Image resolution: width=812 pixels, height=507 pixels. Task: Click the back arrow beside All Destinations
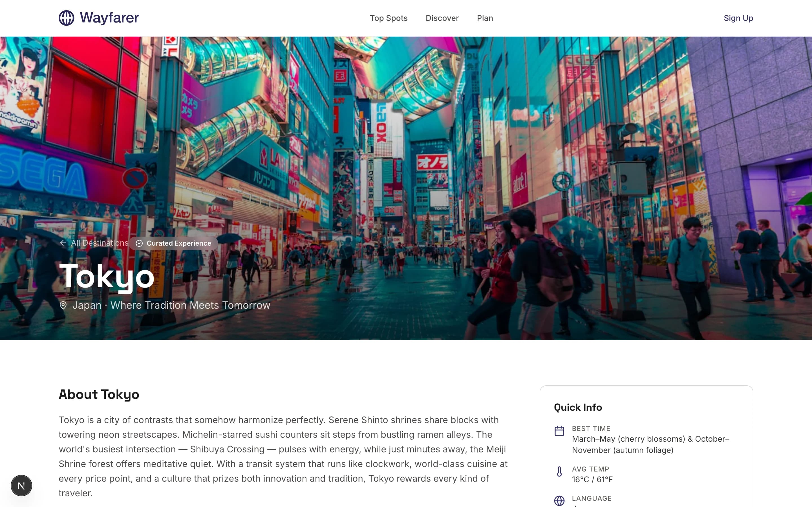[63, 243]
